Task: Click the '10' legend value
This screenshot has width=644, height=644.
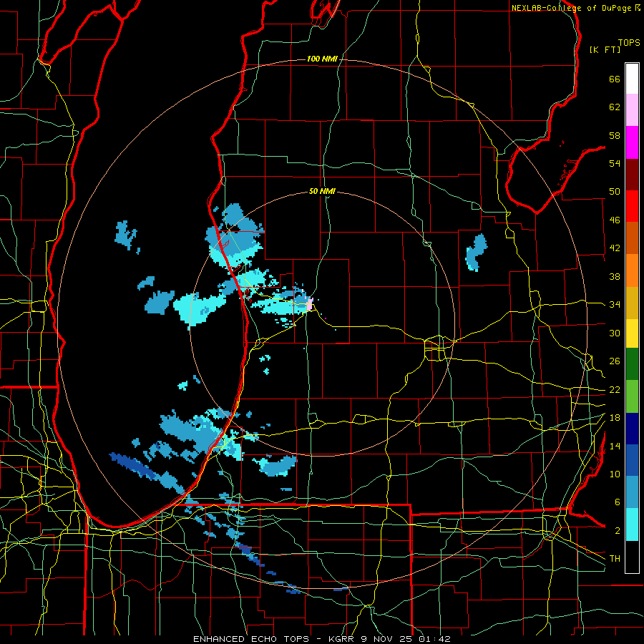Action: tap(615, 474)
